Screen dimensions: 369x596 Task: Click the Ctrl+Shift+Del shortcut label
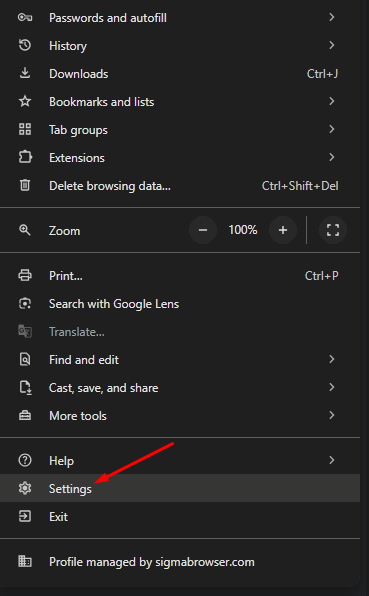pyautogui.click(x=300, y=185)
